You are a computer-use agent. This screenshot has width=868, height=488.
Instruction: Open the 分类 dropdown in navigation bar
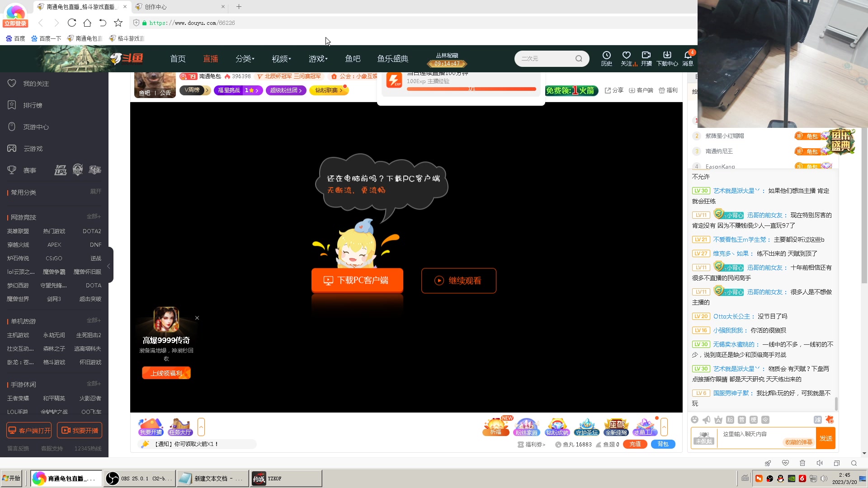click(245, 59)
